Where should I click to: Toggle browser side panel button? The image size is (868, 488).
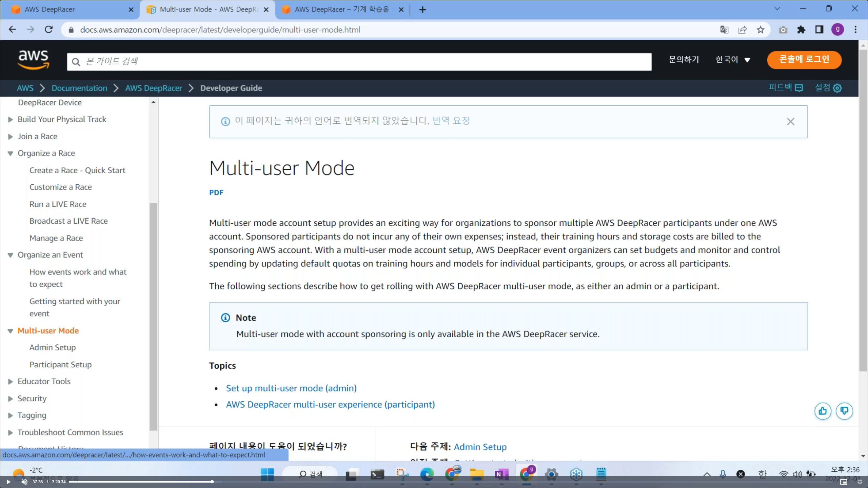819,30
